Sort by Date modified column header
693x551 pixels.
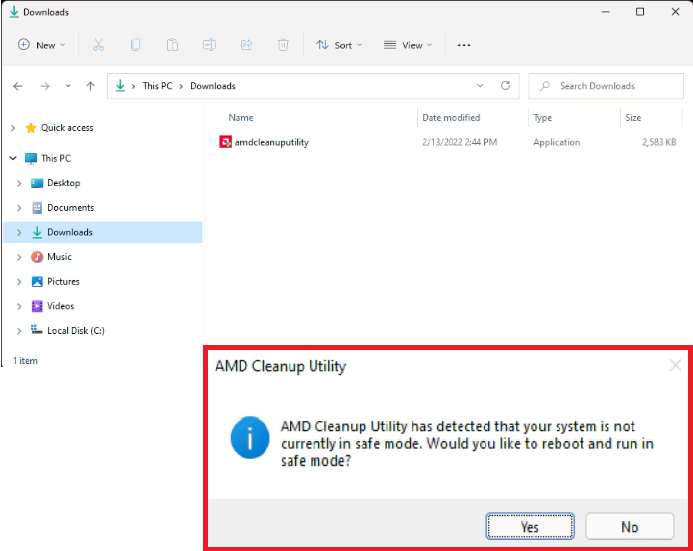[451, 118]
